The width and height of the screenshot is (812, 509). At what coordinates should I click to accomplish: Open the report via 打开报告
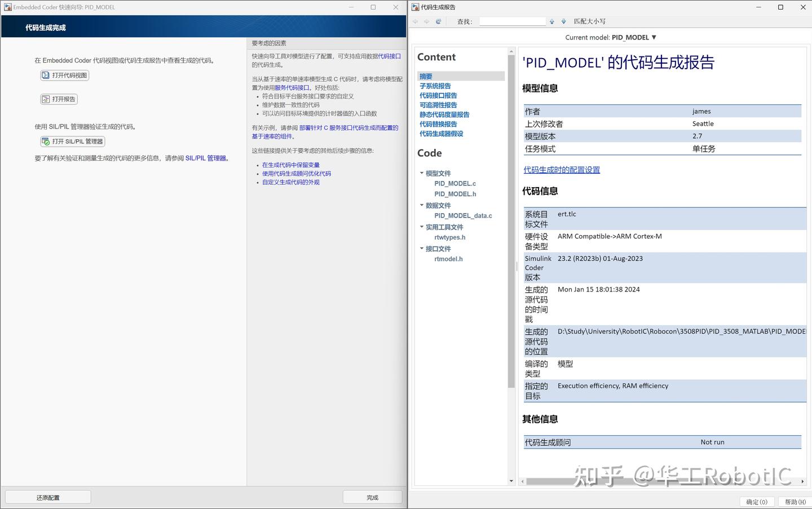pyautogui.click(x=59, y=99)
